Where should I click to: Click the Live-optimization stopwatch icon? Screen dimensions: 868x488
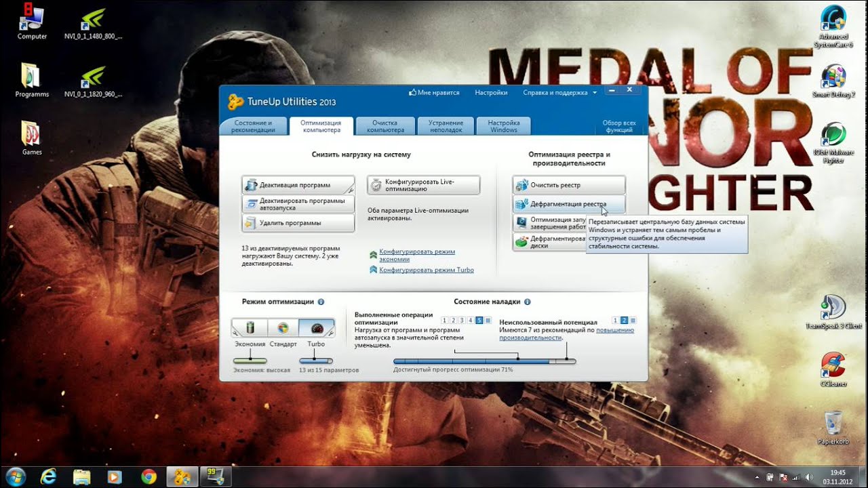tap(376, 185)
